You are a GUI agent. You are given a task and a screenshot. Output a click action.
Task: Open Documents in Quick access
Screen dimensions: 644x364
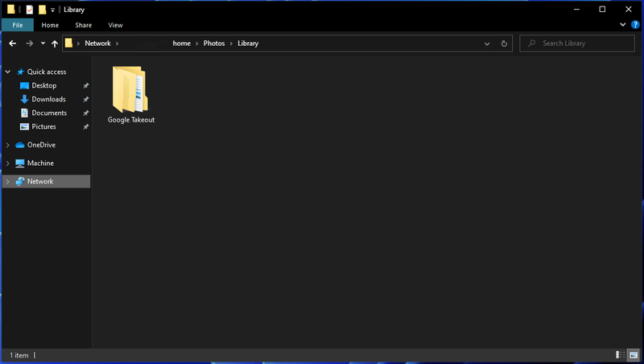tap(49, 113)
